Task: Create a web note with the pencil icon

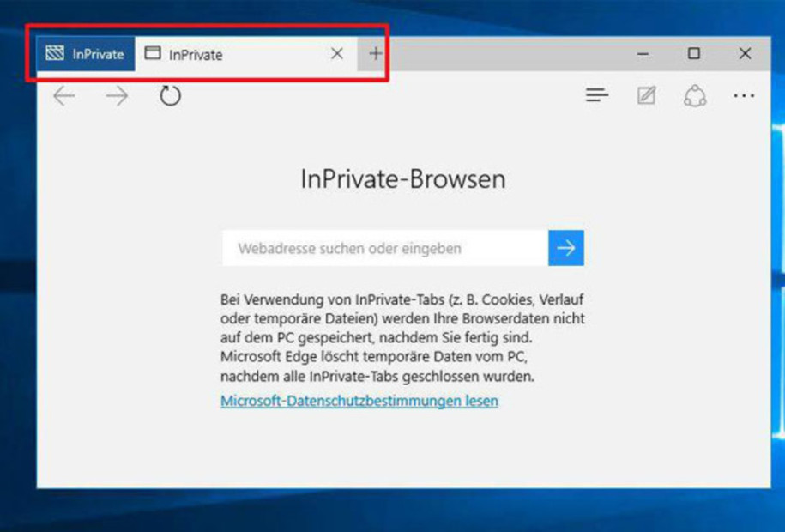Action: click(646, 94)
